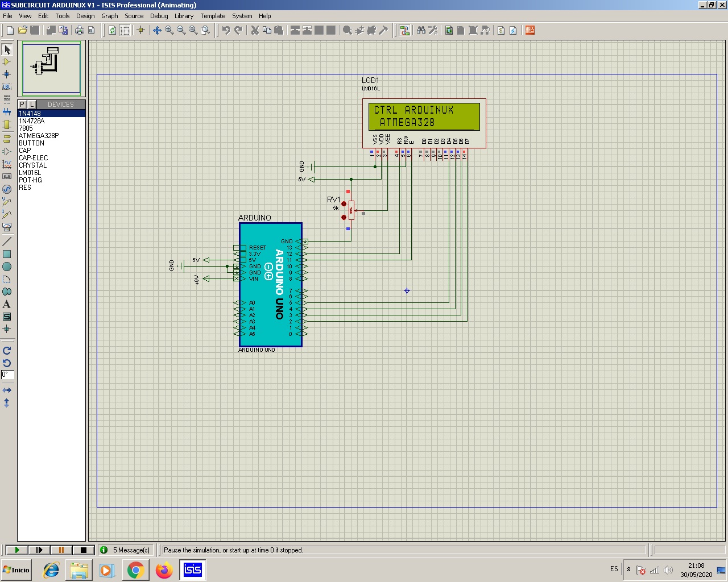Select the Generator mode tool

[7, 189]
